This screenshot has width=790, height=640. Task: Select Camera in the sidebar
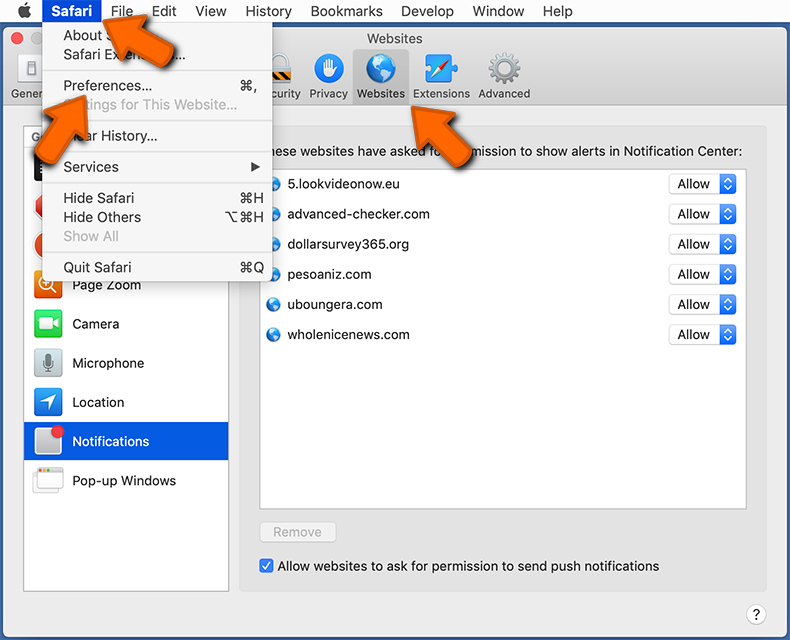click(x=126, y=324)
